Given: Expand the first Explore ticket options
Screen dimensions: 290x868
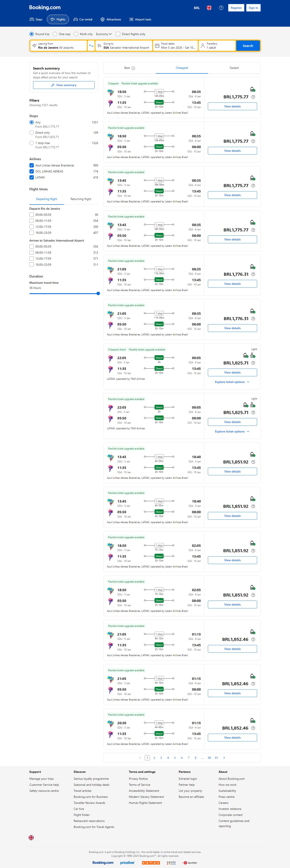Looking at the screenshot, I should coord(232,382).
